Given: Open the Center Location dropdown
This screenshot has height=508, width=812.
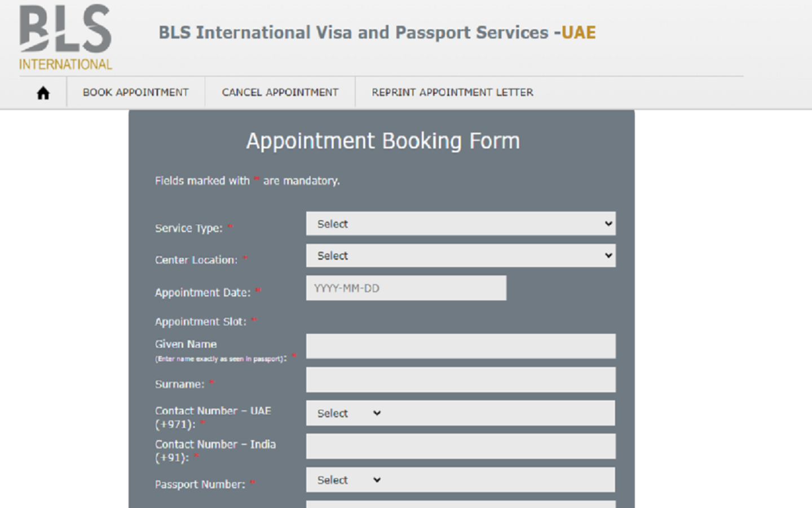Looking at the screenshot, I should [461, 255].
